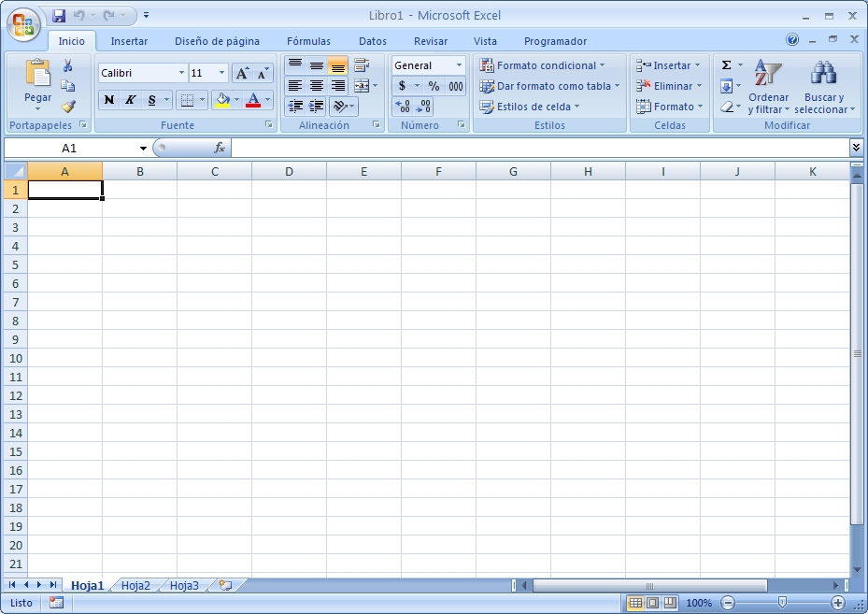Apply percent style format
The image size is (868, 614).
tap(434, 86)
